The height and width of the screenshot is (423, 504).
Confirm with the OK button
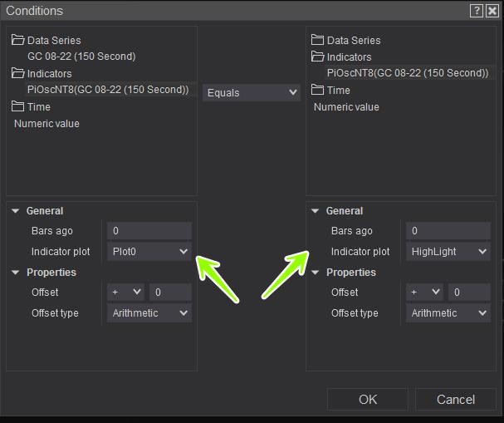click(x=367, y=399)
